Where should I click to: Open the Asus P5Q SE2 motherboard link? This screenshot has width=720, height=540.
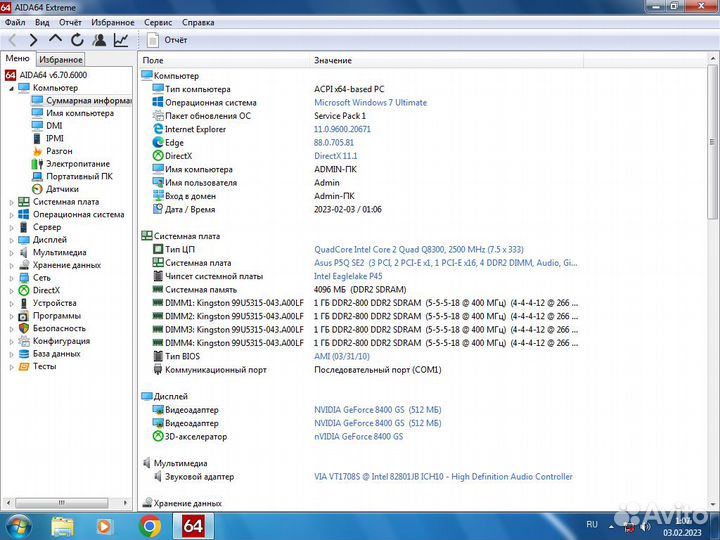446,263
